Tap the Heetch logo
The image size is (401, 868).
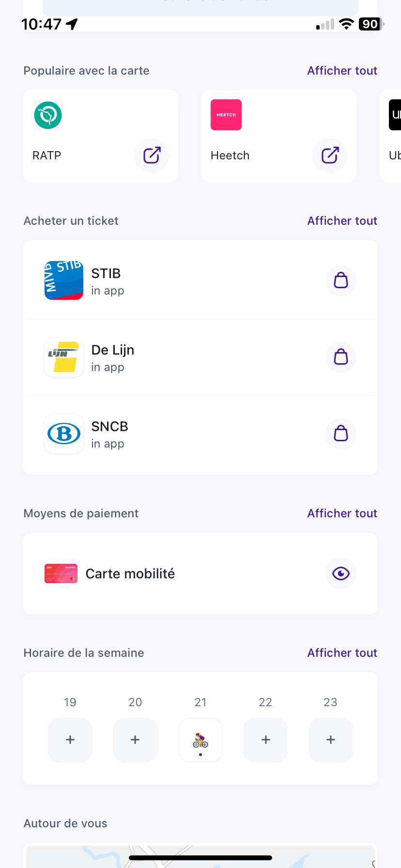pyautogui.click(x=226, y=115)
